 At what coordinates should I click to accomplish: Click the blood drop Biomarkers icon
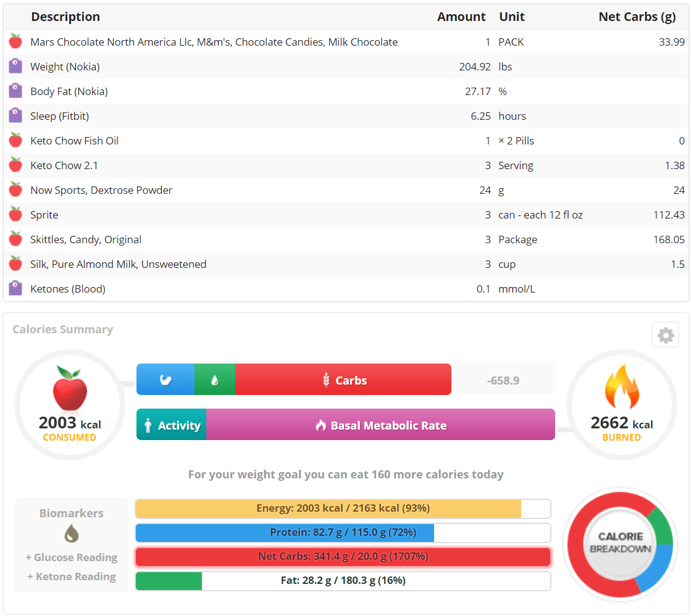72,534
